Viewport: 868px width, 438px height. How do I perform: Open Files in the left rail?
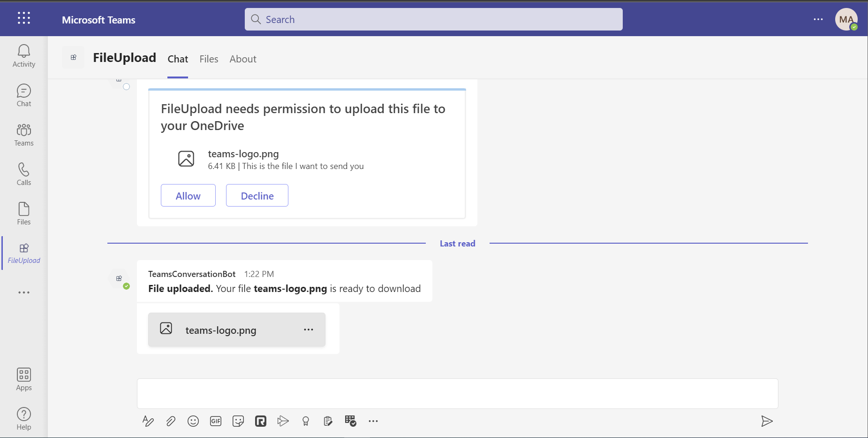(24, 214)
